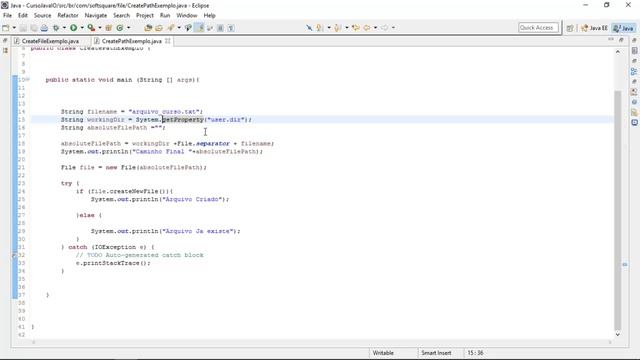The image size is (640, 360).
Task: Open the Search dropdown arrow
Action: 179,28
